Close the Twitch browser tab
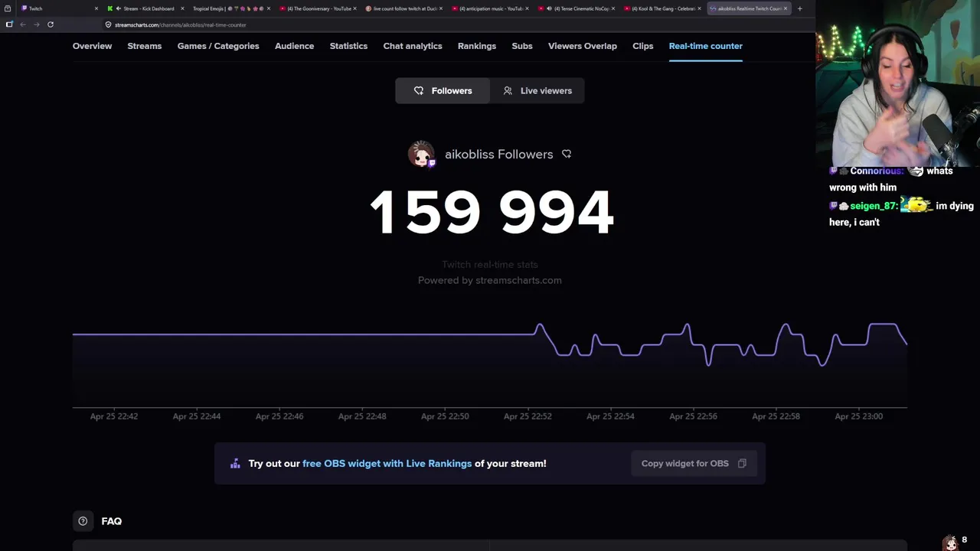Image resolution: width=980 pixels, height=551 pixels. [96, 8]
